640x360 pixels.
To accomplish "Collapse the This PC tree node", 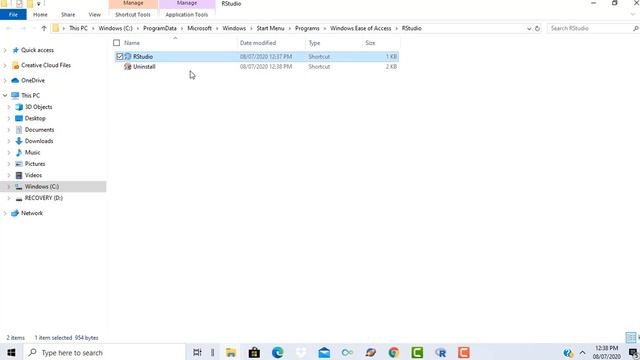I will [5, 96].
